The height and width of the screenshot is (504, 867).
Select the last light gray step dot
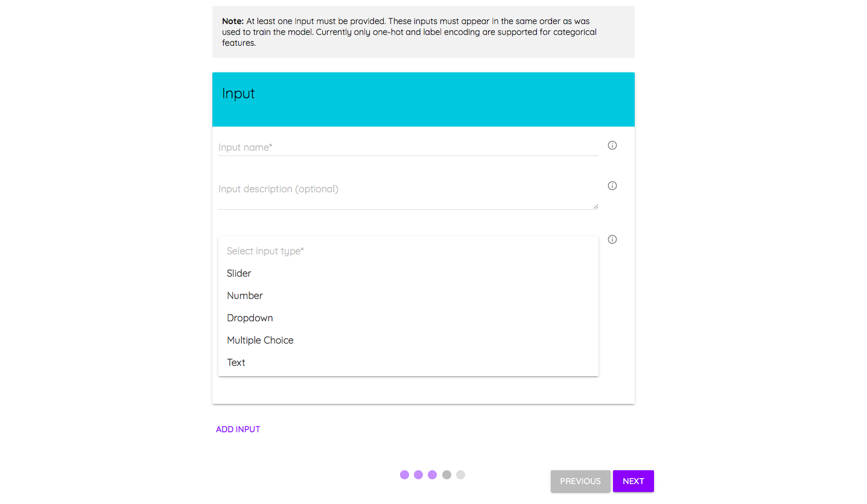[460, 475]
